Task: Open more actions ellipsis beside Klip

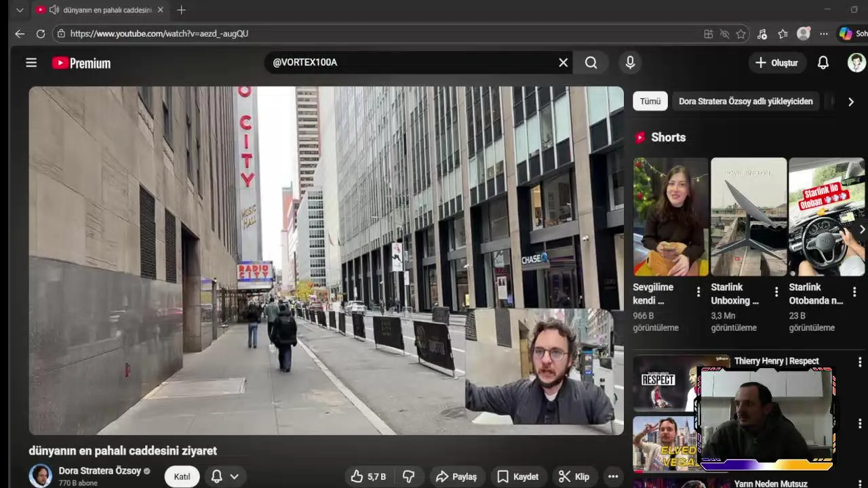Action: tap(613, 476)
